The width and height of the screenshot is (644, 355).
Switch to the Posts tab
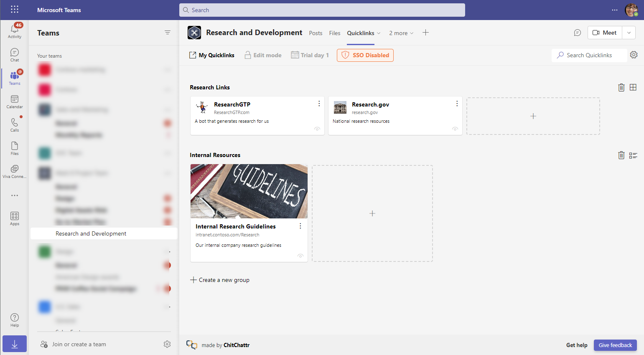(x=316, y=33)
